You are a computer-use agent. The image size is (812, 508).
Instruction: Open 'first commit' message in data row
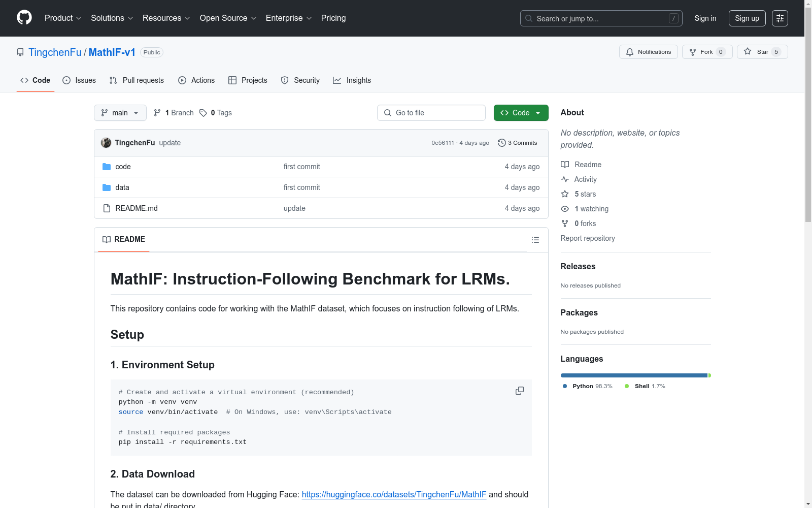tap(302, 187)
